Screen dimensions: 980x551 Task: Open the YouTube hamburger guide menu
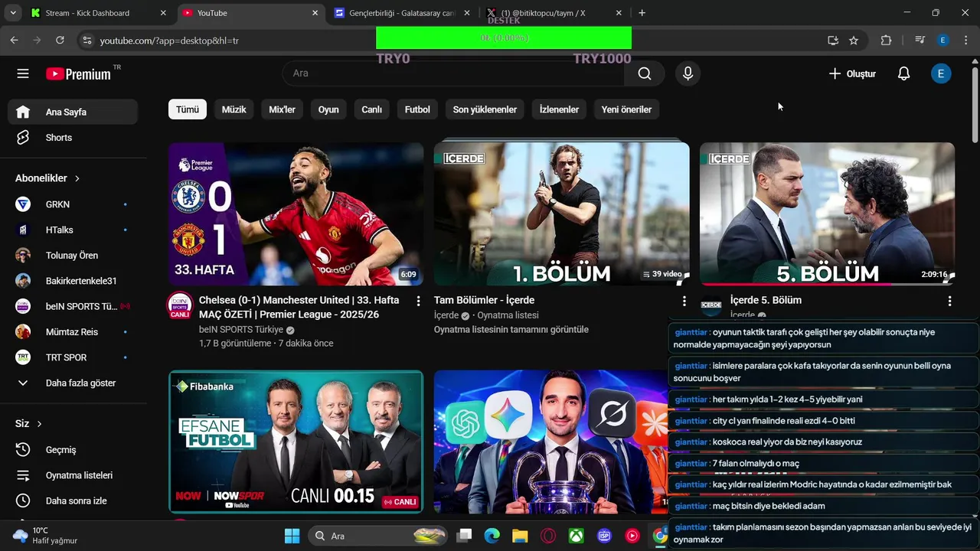tap(23, 73)
